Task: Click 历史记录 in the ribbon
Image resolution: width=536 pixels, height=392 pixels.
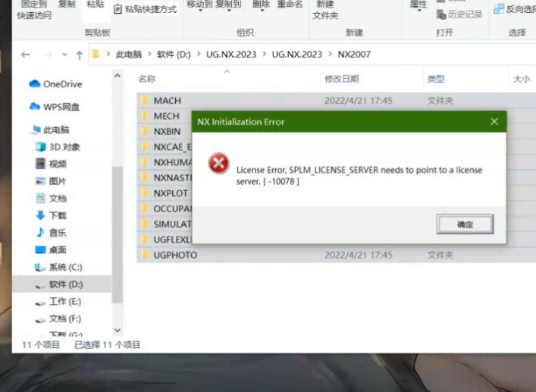Action: coord(459,14)
